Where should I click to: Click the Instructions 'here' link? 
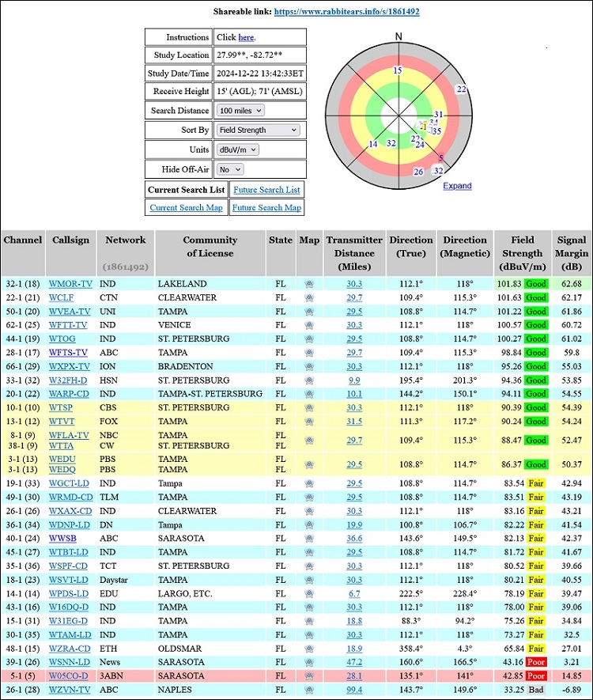point(246,37)
